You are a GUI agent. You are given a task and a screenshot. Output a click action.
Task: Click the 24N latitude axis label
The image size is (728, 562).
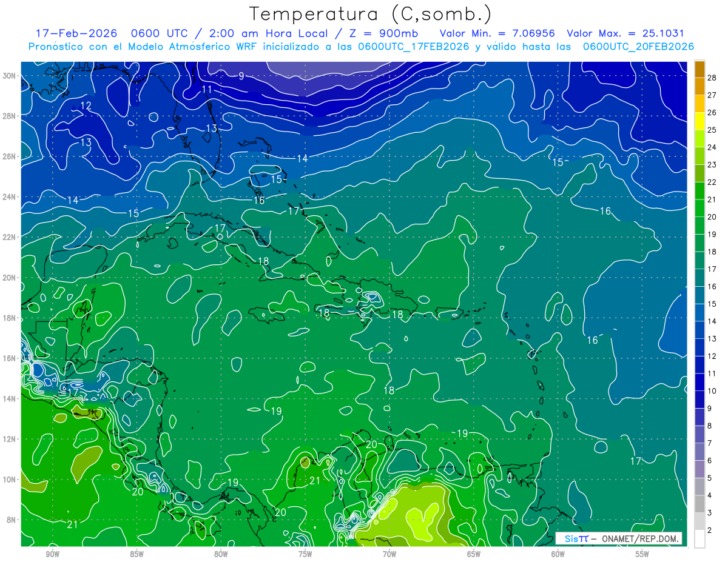pos(10,196)
